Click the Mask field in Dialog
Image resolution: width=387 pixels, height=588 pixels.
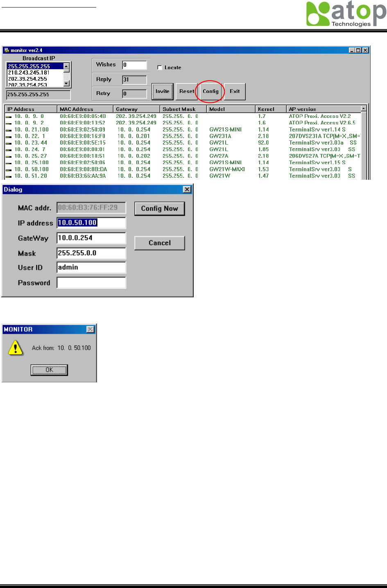pos(91,253)
